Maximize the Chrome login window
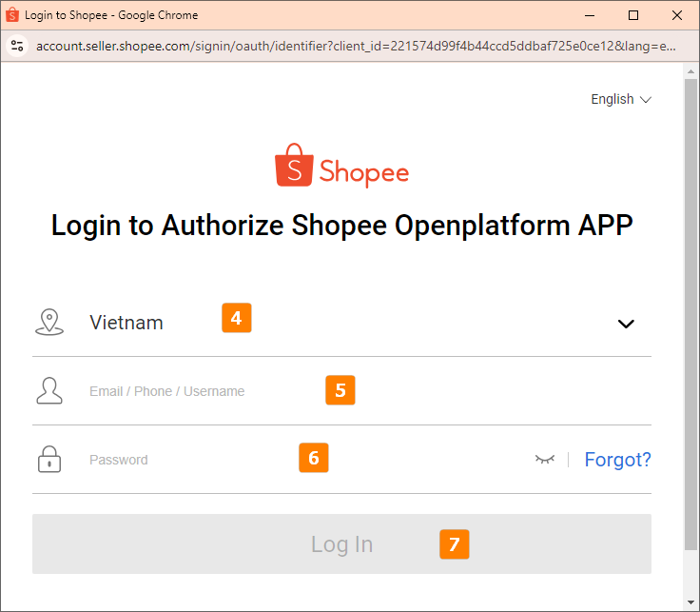The image size is (700, 612). click(x=633, y=15)
